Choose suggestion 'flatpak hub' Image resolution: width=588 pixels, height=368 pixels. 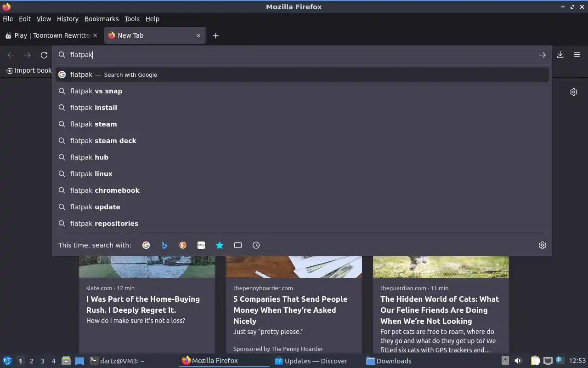tap(302, 157)
